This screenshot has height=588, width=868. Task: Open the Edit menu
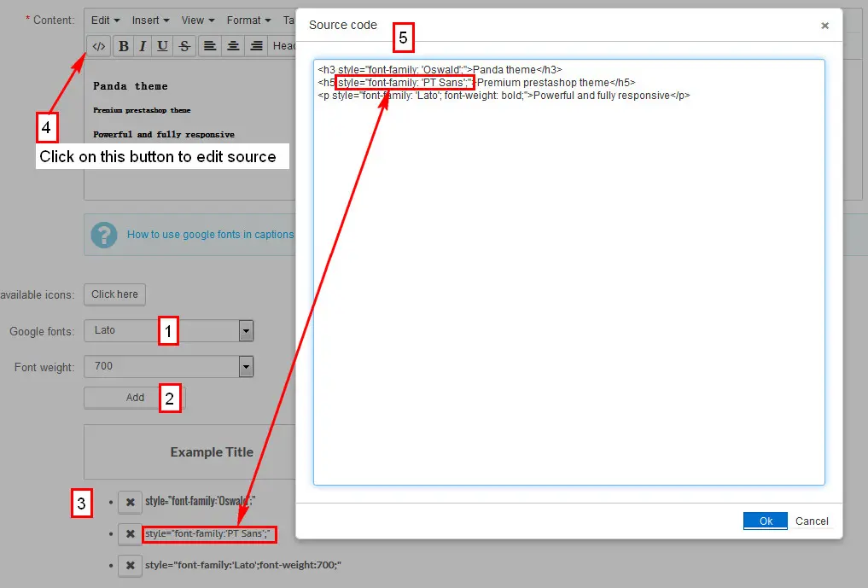pos(105,20)
